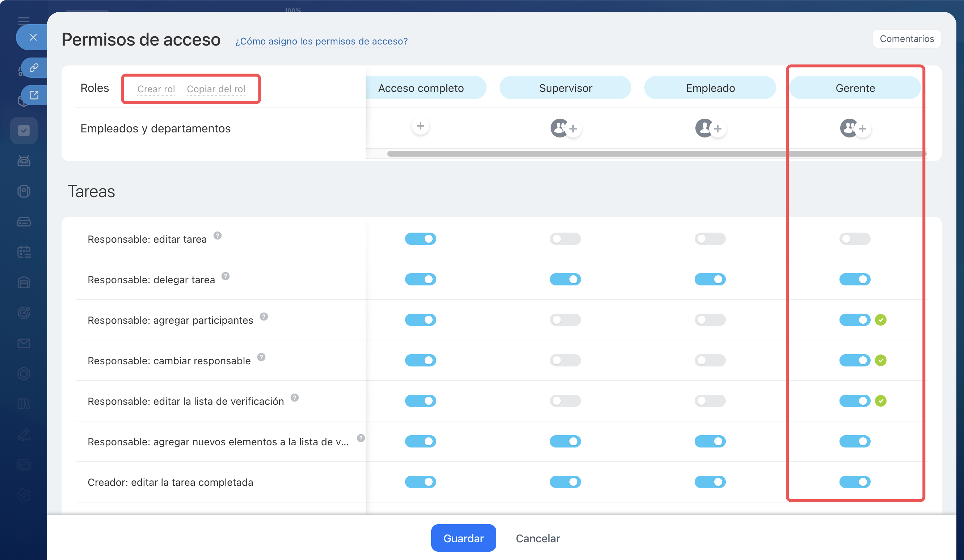Open the ID card icon in sidebar
The image size is (964, 560).
(24, 464)
